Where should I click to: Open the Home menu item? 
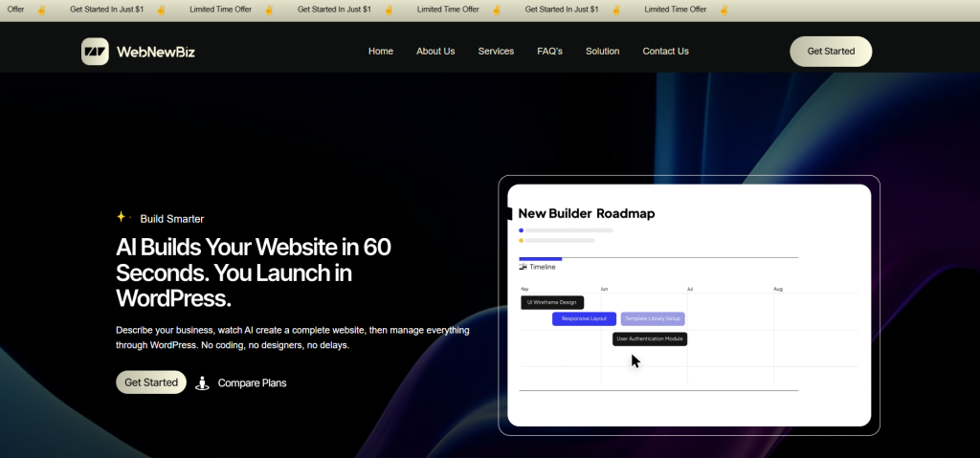click(381, 52)
